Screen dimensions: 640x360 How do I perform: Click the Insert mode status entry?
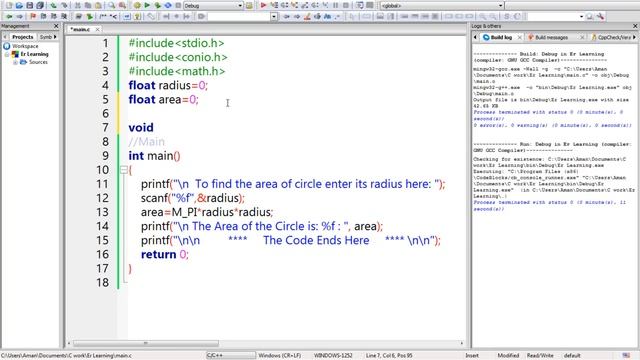pyautogui.click(x=472, y=356)
